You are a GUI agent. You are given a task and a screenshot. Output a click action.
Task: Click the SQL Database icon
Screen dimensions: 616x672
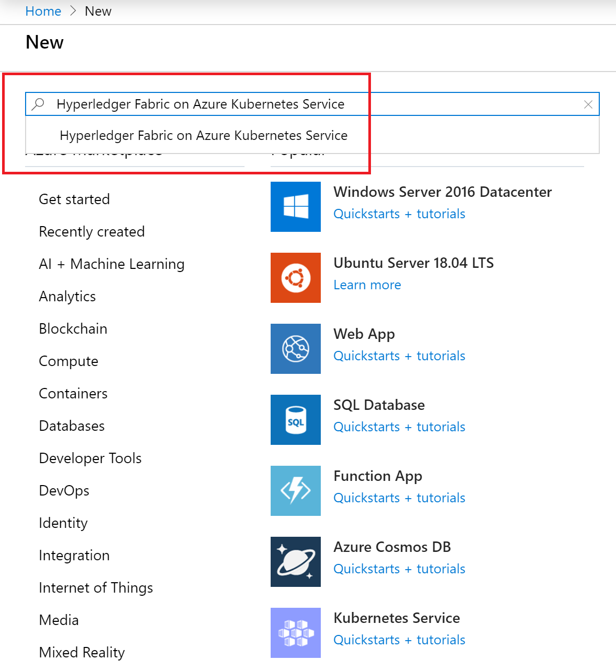296,420
